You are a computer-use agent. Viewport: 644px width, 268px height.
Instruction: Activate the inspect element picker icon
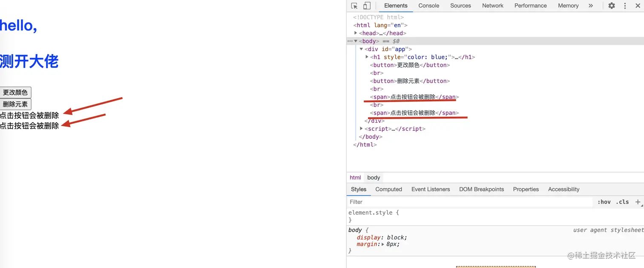coord(354,6)
